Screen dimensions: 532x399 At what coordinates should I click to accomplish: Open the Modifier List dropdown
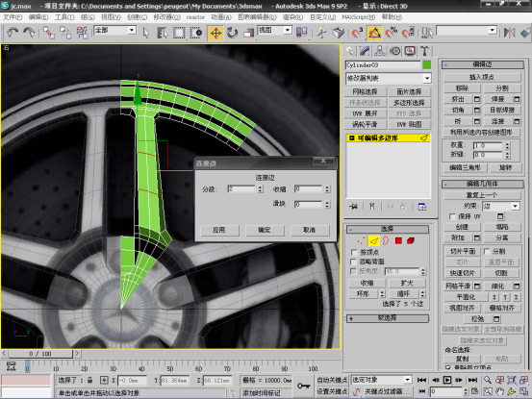[x=388, y=78]
